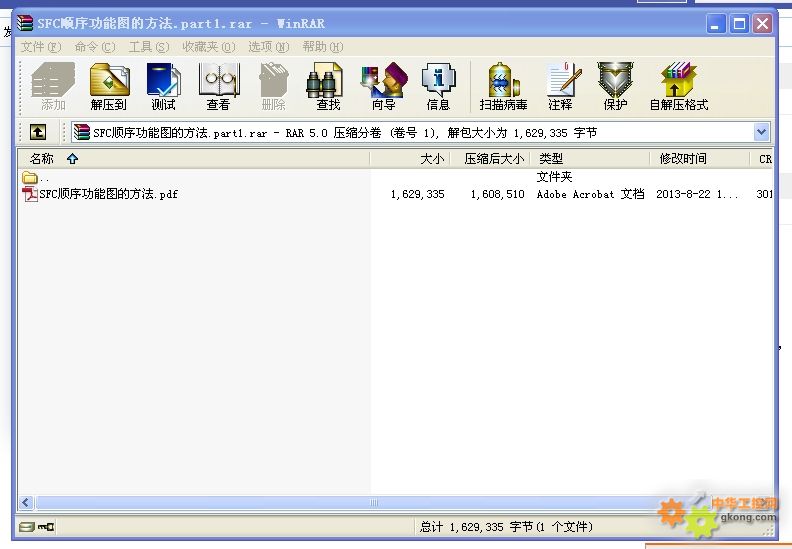Click the horizontal scrollbar left arrow
The width and height of the screenshot is (792, 549).
pos(26,503)
